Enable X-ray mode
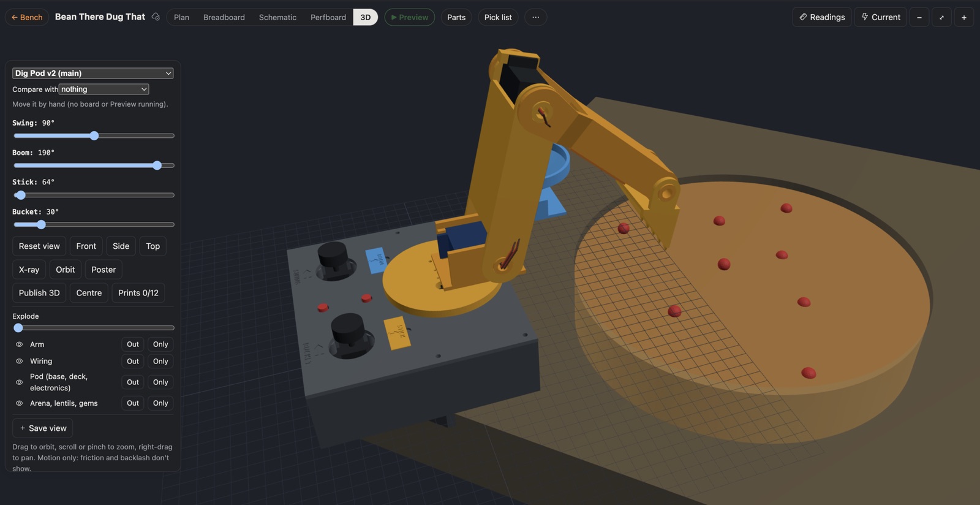Image resolution: width=980 pixels, height=505 pixels. tap(29, 270)
